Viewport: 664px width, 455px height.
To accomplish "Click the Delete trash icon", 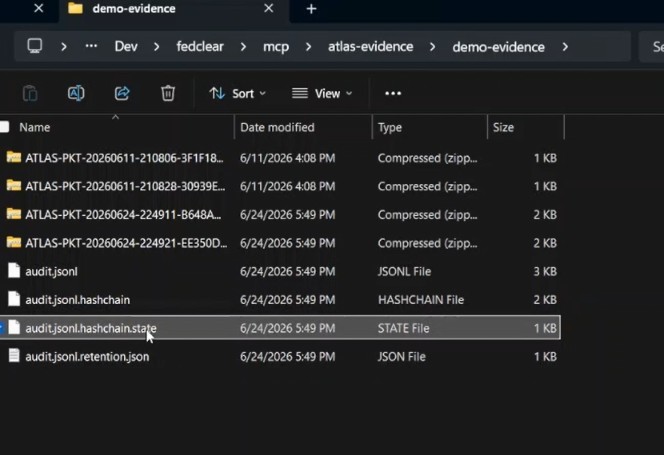I will click(x=168, y=93).
